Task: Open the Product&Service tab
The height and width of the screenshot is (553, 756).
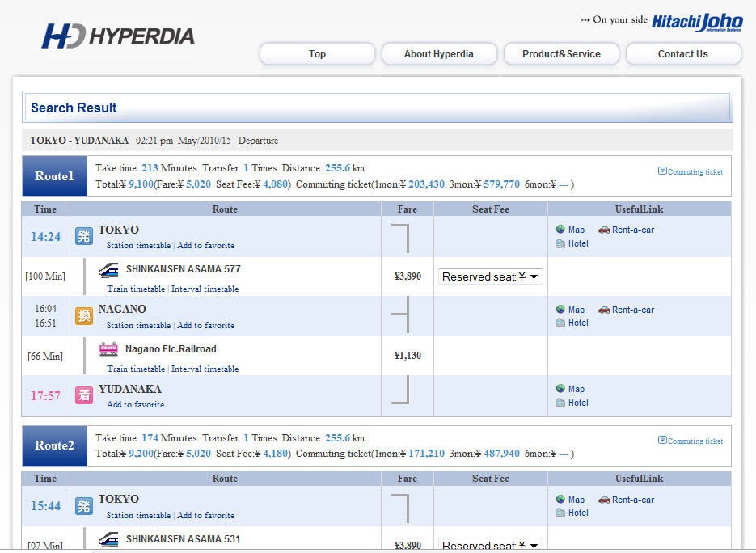Action: (x=561, y=54)
